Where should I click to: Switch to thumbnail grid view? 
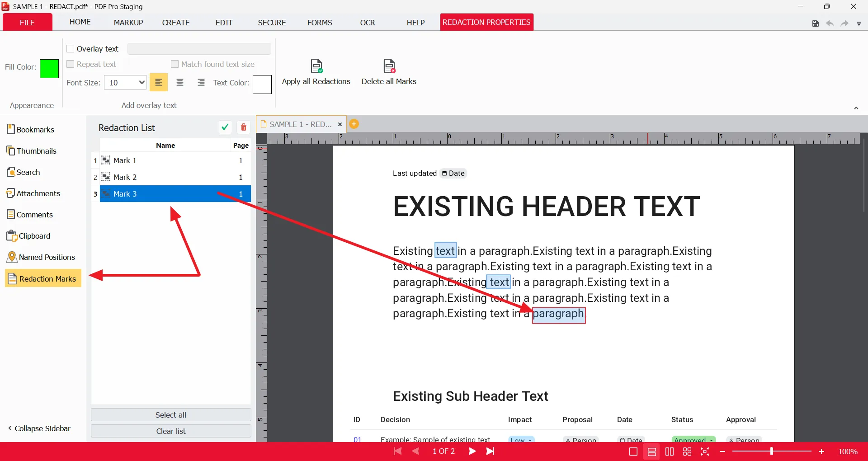[687, 452]
